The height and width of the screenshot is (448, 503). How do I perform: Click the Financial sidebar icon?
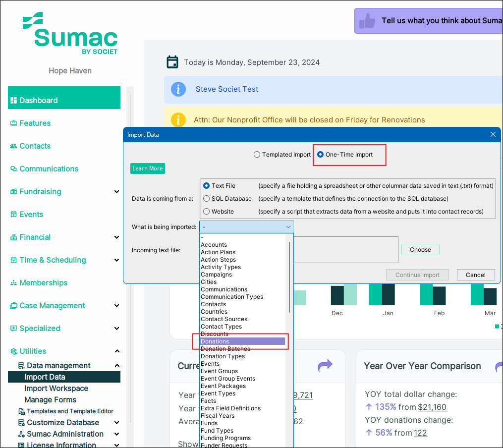tap(13, 237)
